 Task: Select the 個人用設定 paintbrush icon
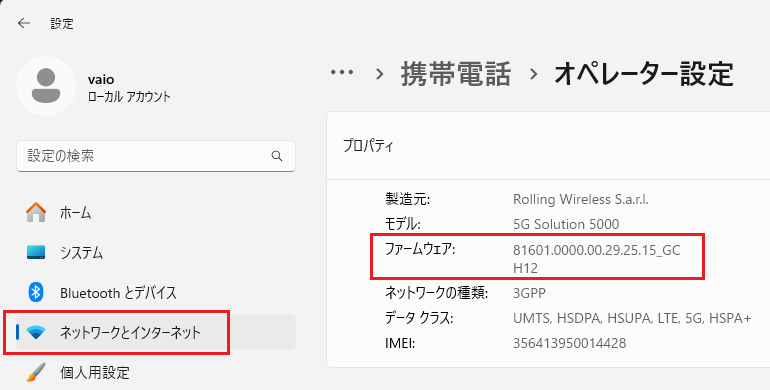pos(36,372)
